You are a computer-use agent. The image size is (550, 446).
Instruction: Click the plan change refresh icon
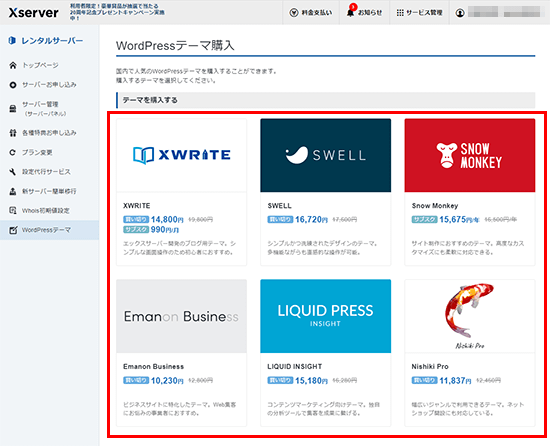(13, 153)
